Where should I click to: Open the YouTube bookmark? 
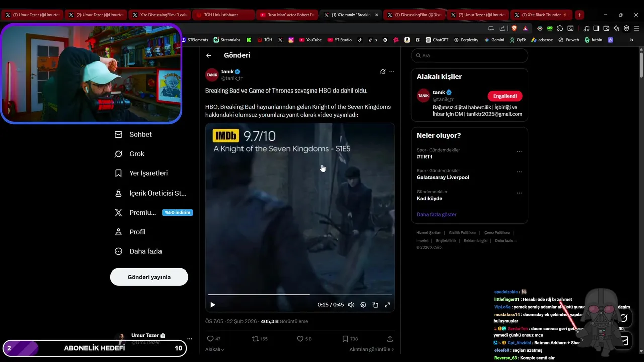[x=310, y=40]
